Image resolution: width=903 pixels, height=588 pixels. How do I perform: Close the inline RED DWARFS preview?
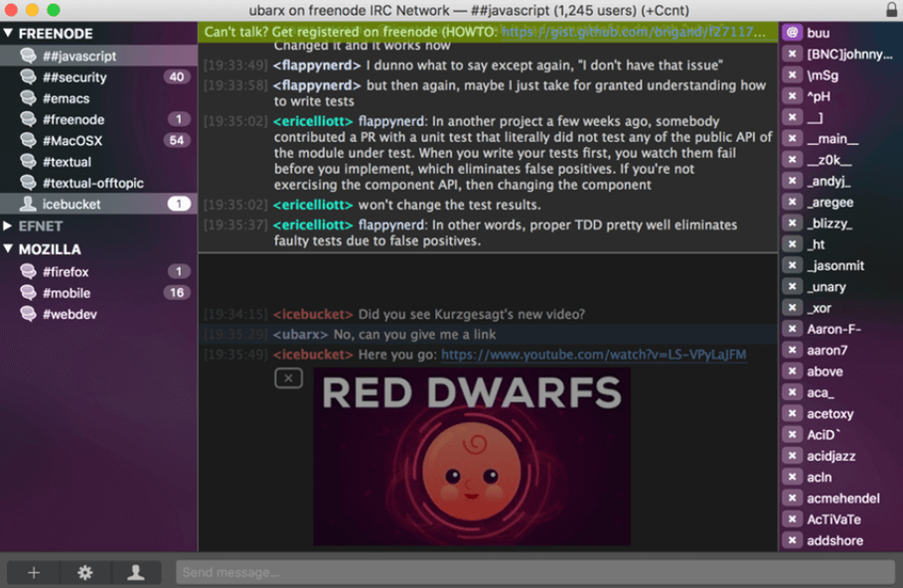[x=288, y=378]
